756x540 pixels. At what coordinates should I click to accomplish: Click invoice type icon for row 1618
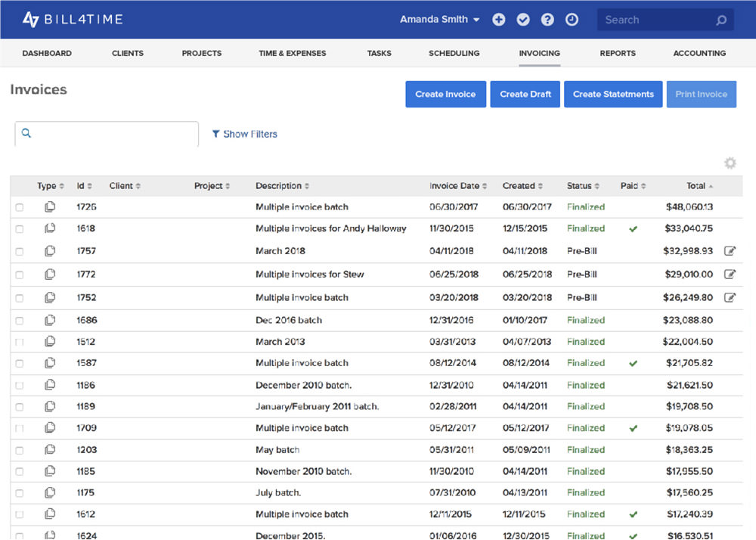pyautogui.click(x=50, y=228)
